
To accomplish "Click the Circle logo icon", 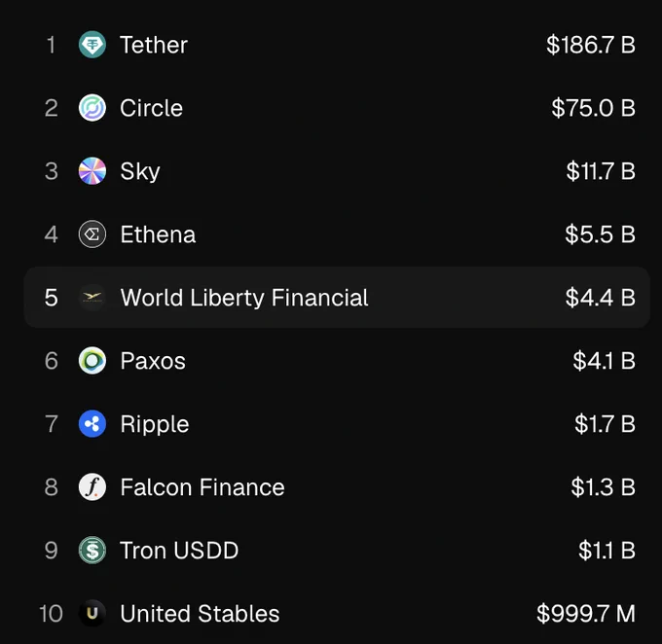I will click(x=92, y=108).
